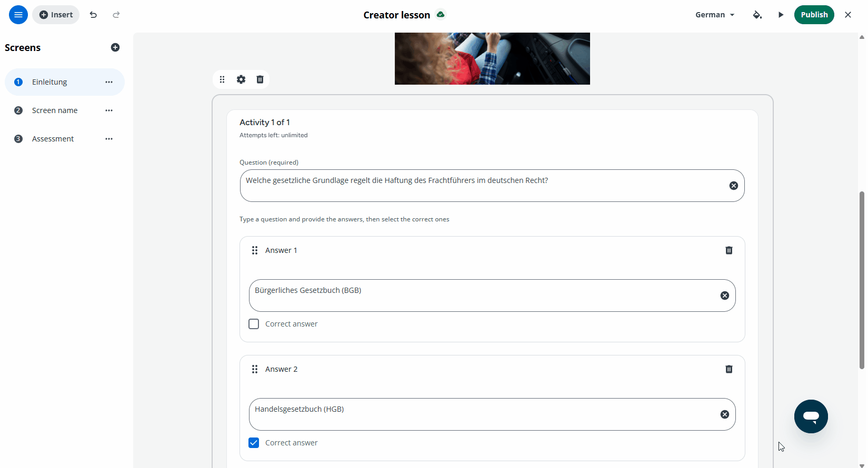Add a new screen with plus icon
Image resolution: width=868 pixels, height=468 pixels.
click(115, 47)
